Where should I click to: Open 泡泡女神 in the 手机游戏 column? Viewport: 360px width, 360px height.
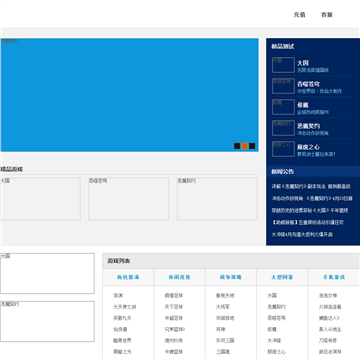coord(328,295)
